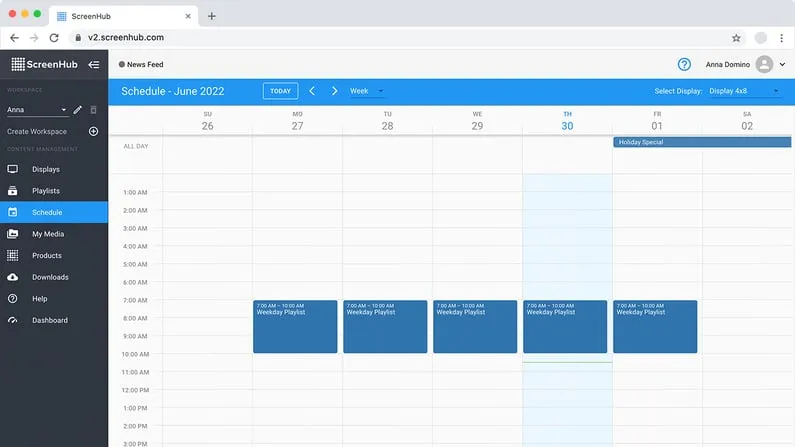Click the Anna Domino user name
Screen dimensions: 795x447
coord(728,64)
